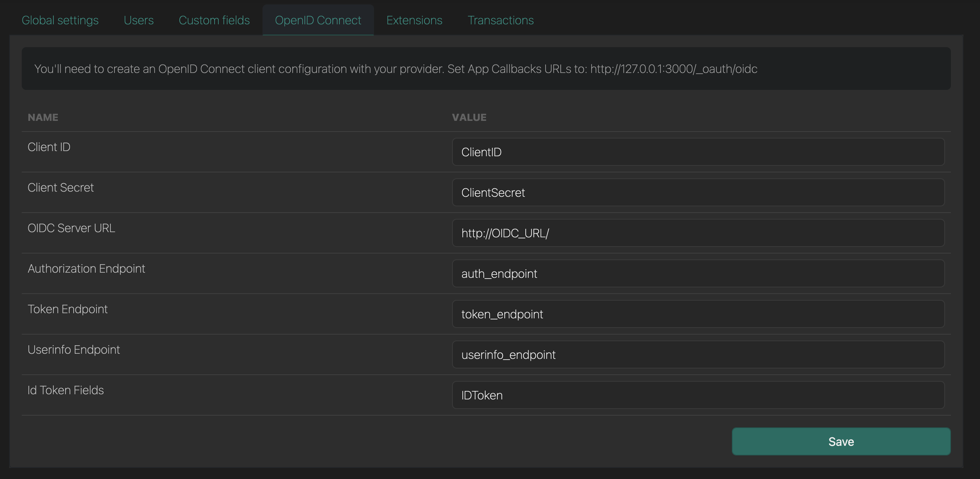The height and width of the screenshot is (479, 980).
Task: Switch to the Global settings tab
Action: (x=60, y=20)
